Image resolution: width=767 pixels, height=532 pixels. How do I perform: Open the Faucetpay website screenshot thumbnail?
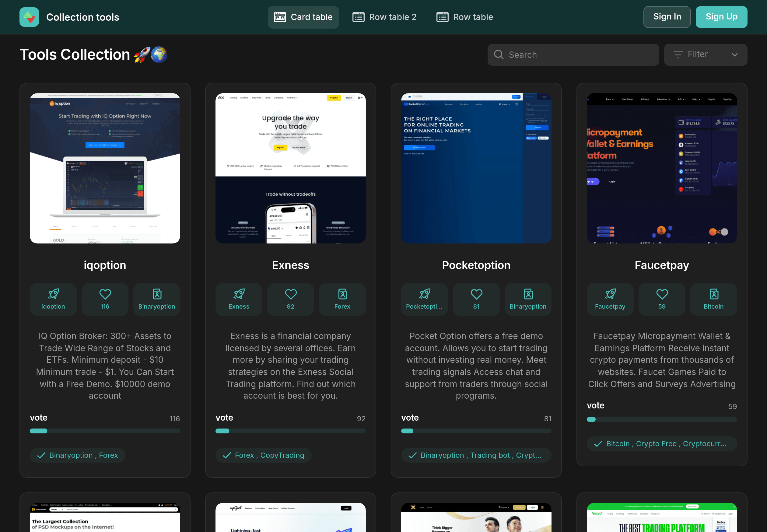tap(662, 168)
